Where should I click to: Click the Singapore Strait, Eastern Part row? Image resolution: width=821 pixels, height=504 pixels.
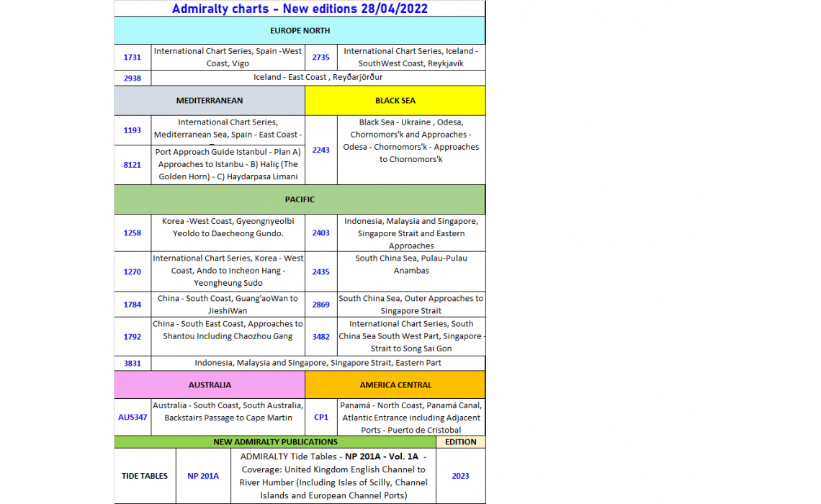(318, 363)
